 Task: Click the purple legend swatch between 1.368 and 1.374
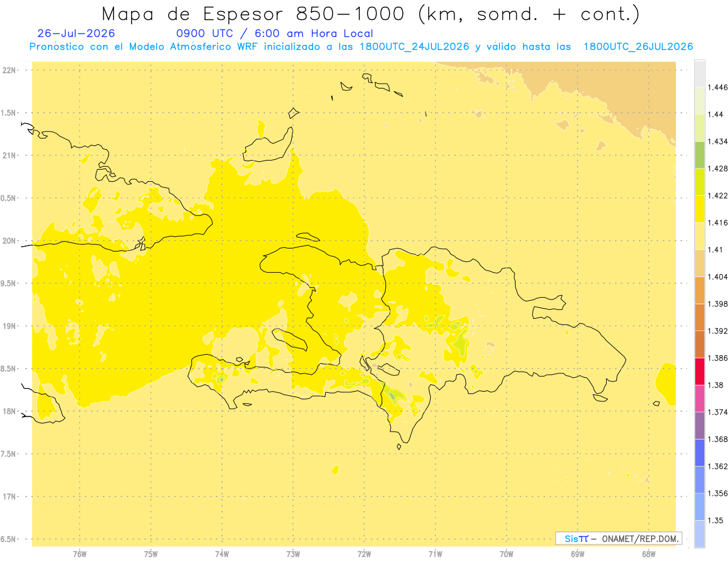pos(699,426)
